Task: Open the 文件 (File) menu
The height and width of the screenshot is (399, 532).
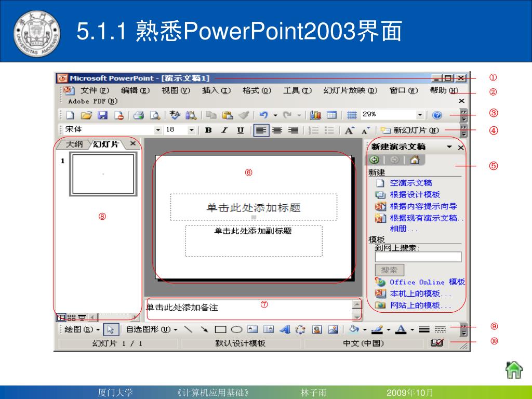Action: 95,90
